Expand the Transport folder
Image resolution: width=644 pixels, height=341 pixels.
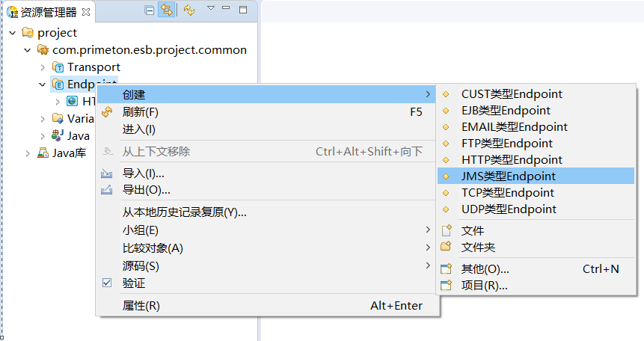(43, 67)
